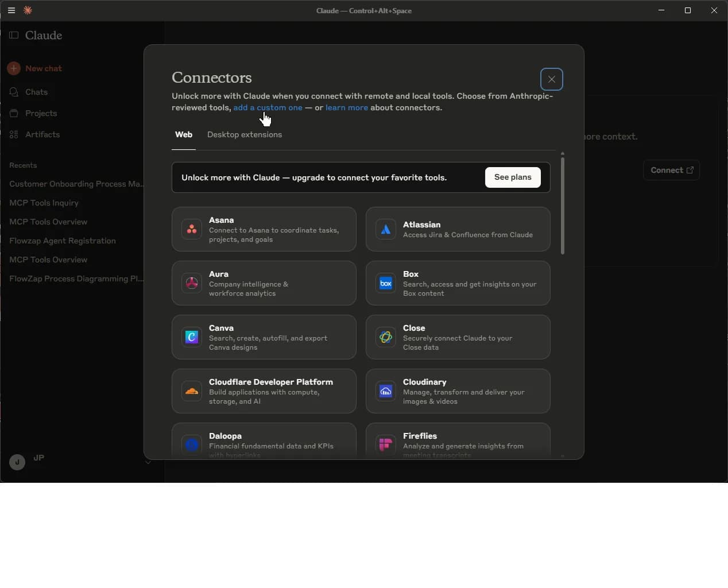Click the Daloopa connector icon

pos(192,445)
